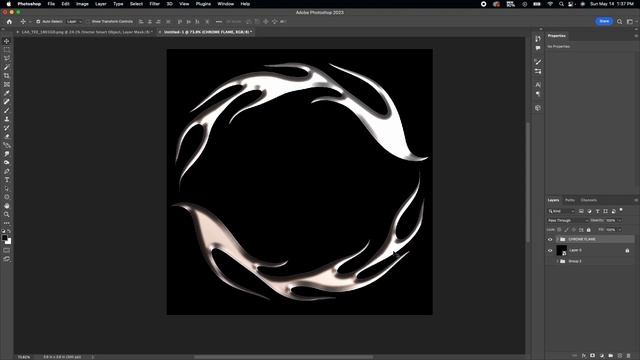Create a new group from Layers panel bottom
This screenshot has height=360, width=640.
pos(611,356)
